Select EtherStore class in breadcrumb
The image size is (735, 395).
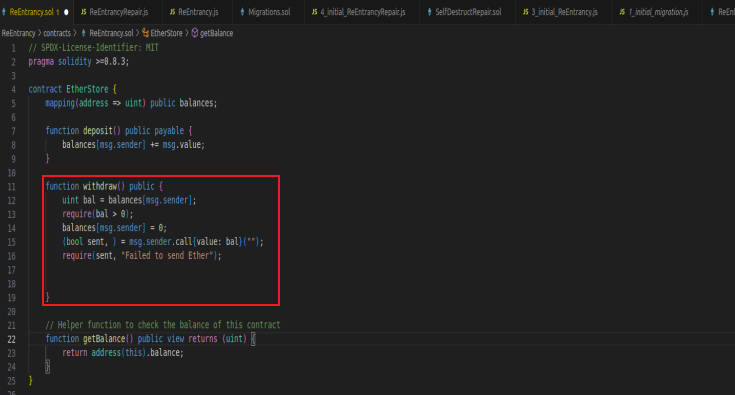(166, 33)
